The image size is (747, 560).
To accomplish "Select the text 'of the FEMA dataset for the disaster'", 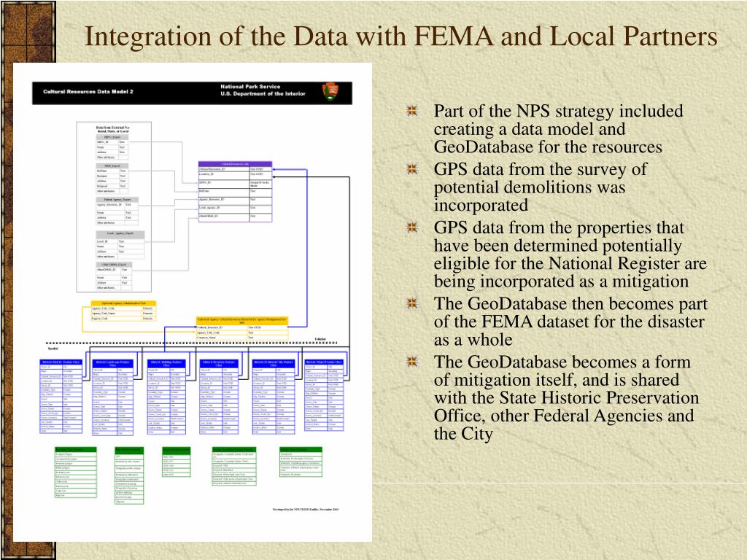I will point(569,322).
